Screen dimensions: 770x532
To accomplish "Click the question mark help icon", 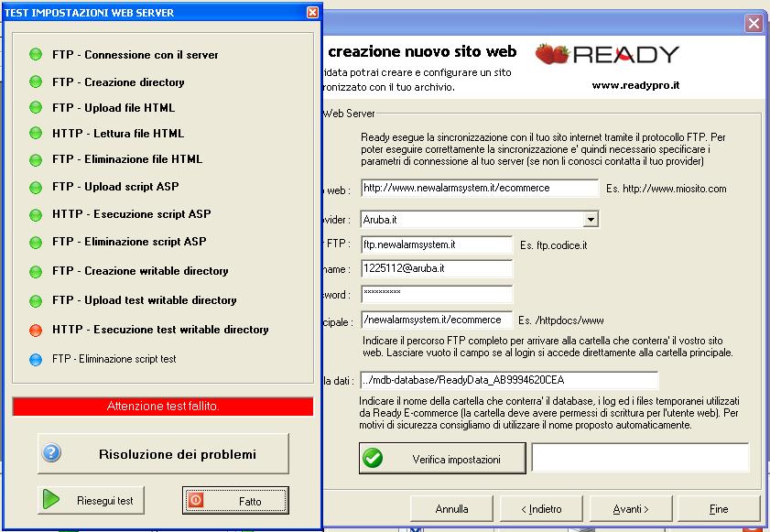I will click(51, 452).
